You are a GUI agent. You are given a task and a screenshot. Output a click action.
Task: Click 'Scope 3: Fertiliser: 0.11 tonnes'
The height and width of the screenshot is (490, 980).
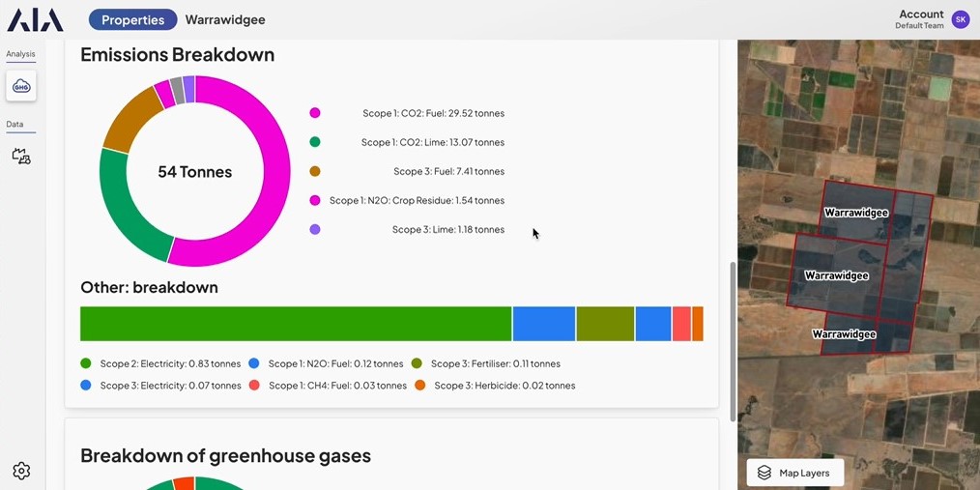(496, 363)
